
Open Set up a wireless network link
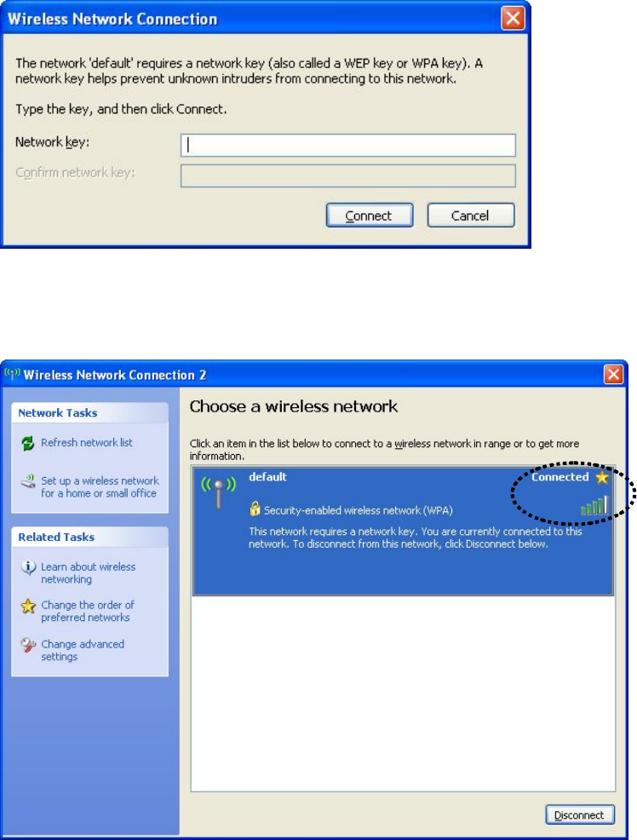tap(100, 487)
